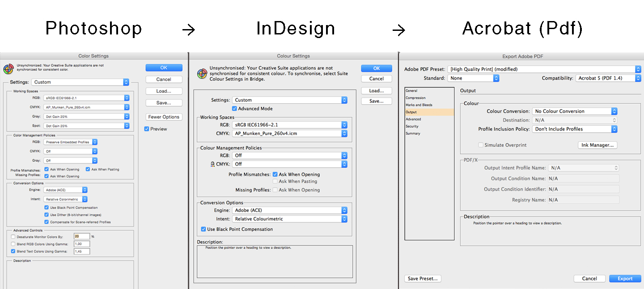Toggle Preview checkbox in Photoshop dialog
This screenshot has width=644, height=289.
point(147,129)
